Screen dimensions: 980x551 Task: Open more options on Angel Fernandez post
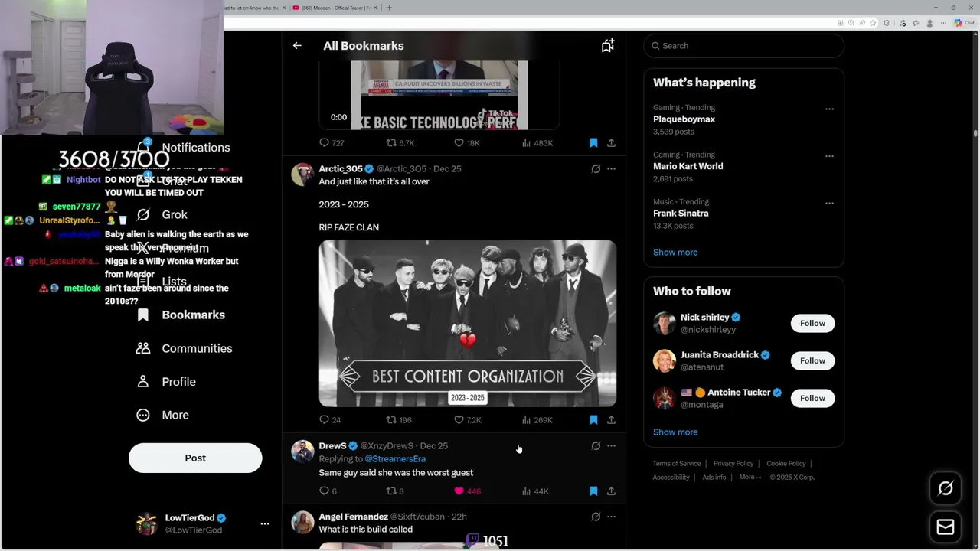click(x=611, y=517)
